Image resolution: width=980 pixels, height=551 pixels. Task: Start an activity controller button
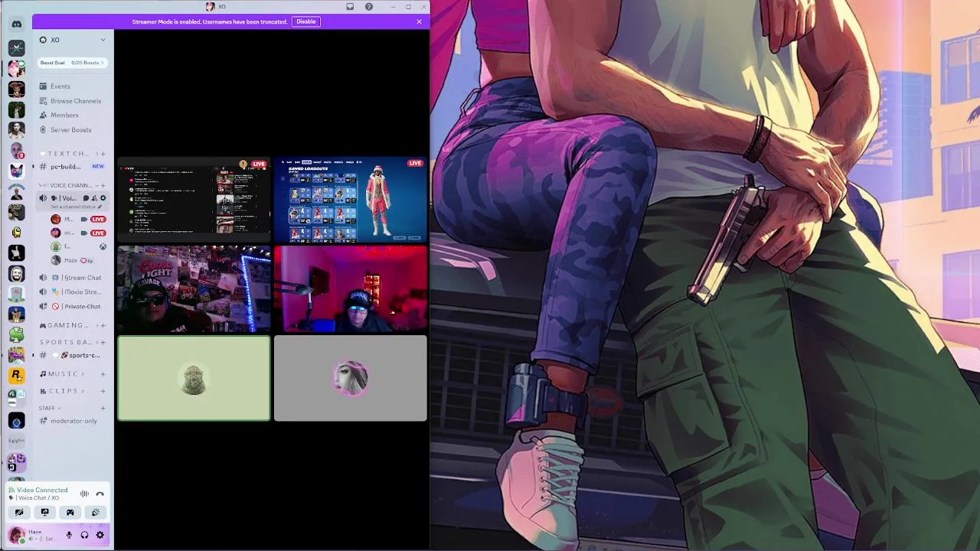tap(70, 513)
